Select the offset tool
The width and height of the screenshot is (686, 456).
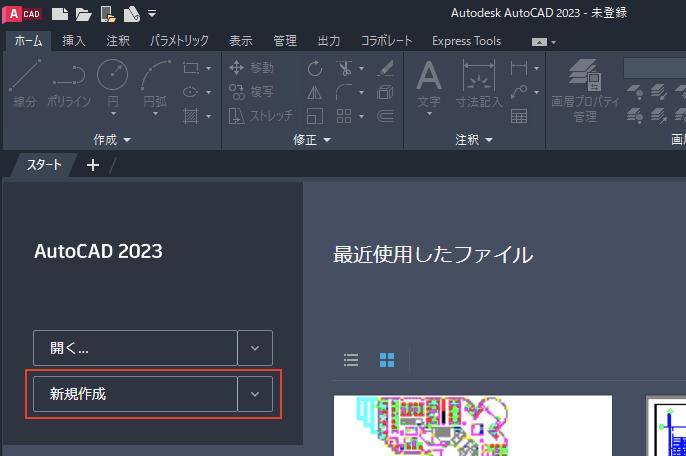[x=385, y=116]
